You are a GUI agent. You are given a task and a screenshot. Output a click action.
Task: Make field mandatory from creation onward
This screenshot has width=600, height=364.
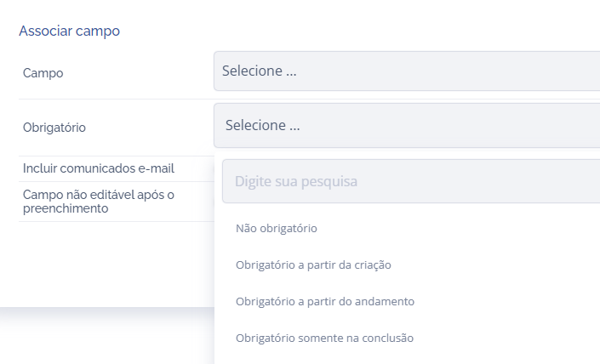click(x=313, y=264)
